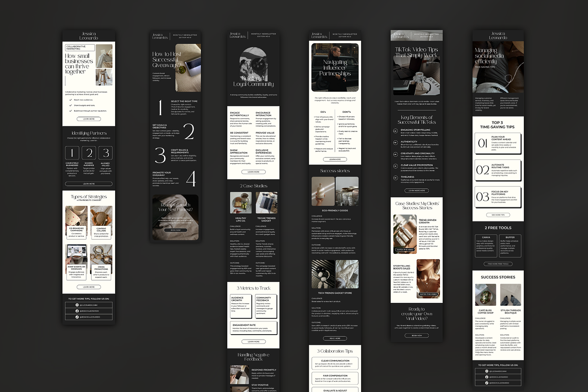Click the checkmark beside Reach new audiences
588x392 pixels.
[x=70, y=99]
